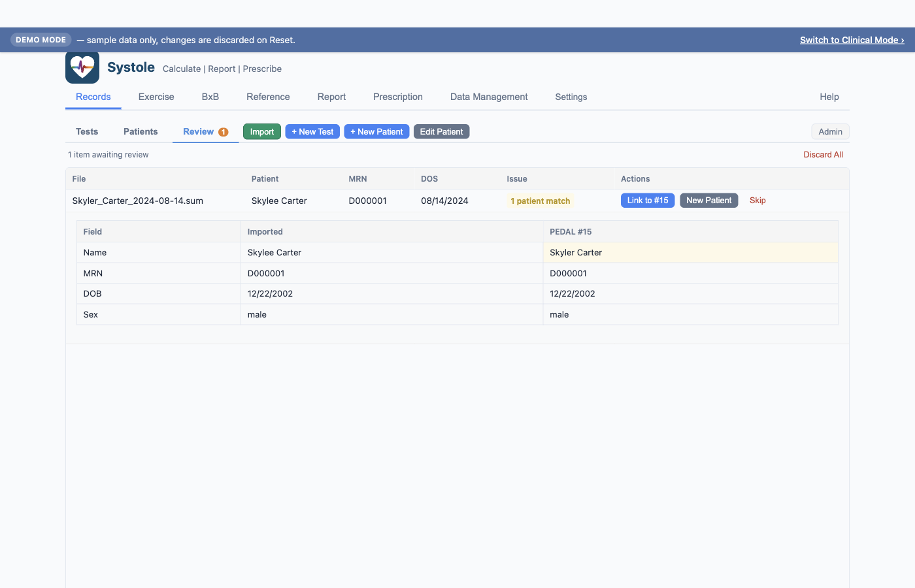The width and height of the screenshot is (915, 588).
Task: Click the Edit Patient button
Action: [441, 131]
